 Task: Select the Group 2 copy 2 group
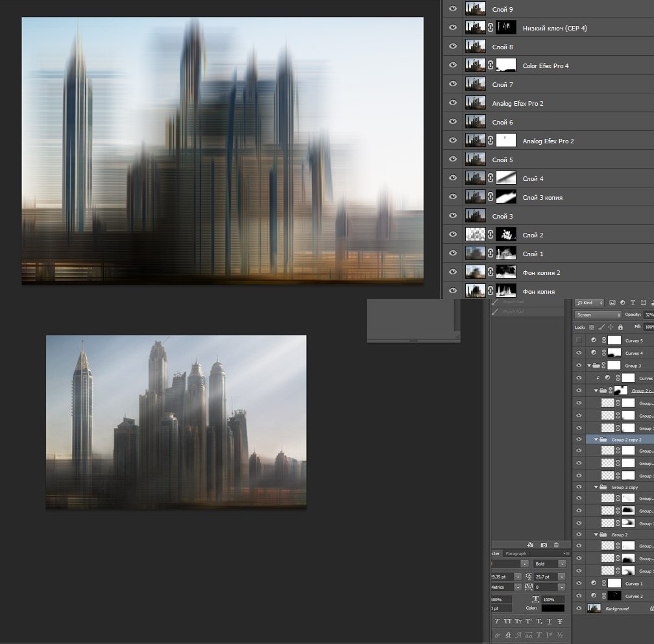625,440
